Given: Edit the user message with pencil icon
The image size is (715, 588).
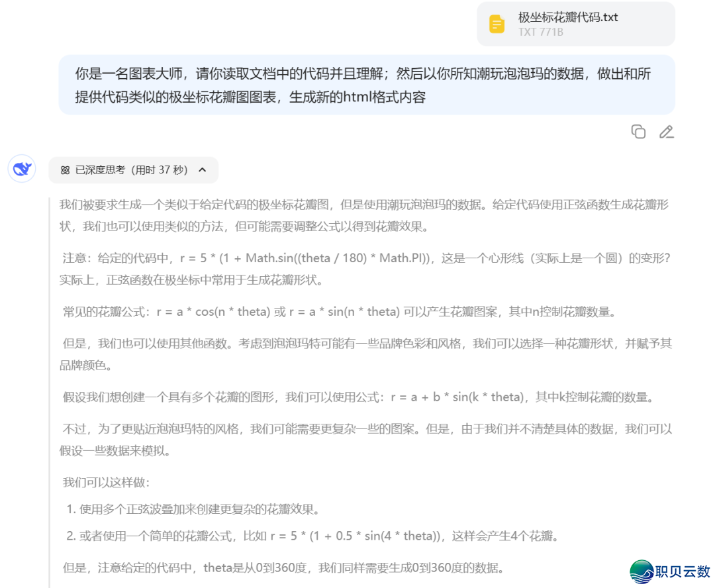Looking at the screenshot, I should pos(666,132).
